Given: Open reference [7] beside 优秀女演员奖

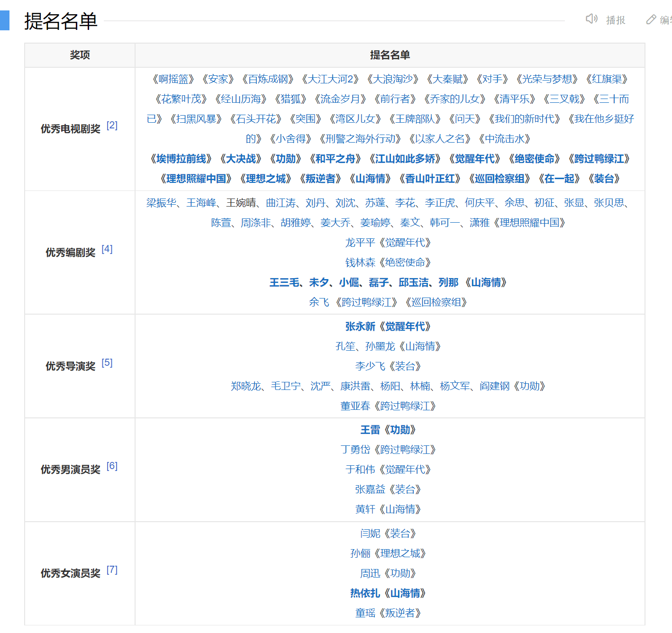Looking at the screenshot, I should click(x=112, y=570).
